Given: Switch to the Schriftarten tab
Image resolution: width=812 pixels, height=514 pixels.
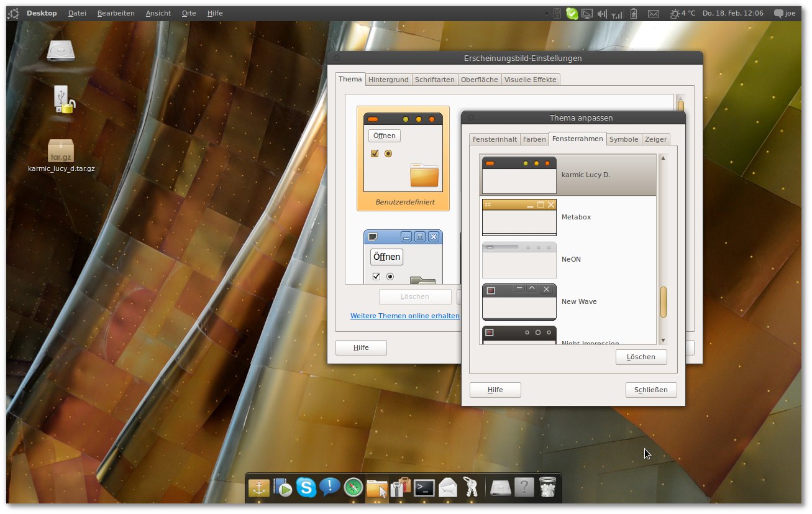Looking at the screenshot, I should (x=435, y=80).
